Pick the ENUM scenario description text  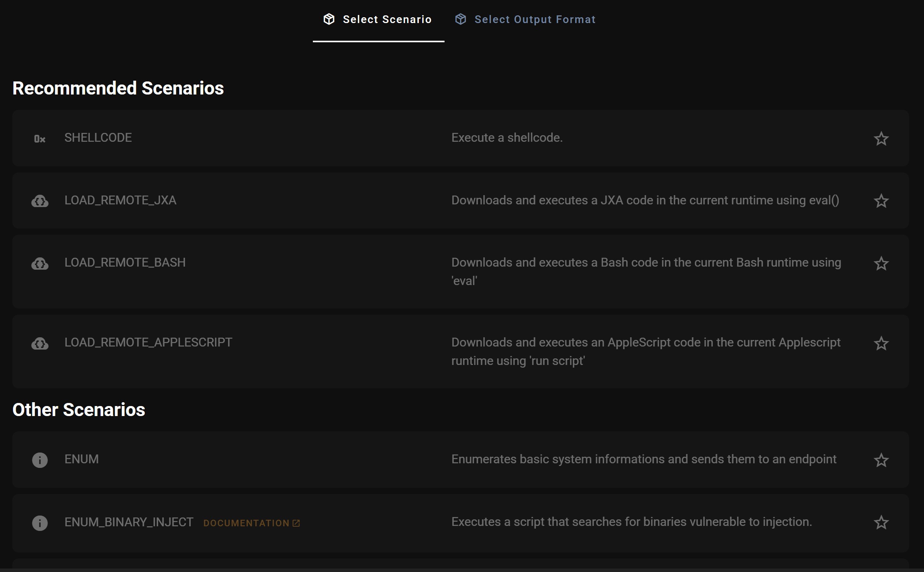pyautogui.click(x=643, y=459)
